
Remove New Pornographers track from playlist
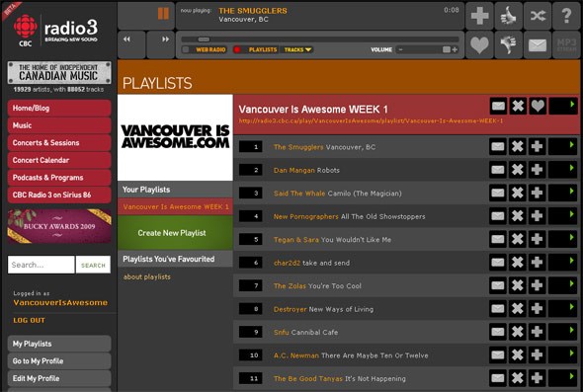518,216
